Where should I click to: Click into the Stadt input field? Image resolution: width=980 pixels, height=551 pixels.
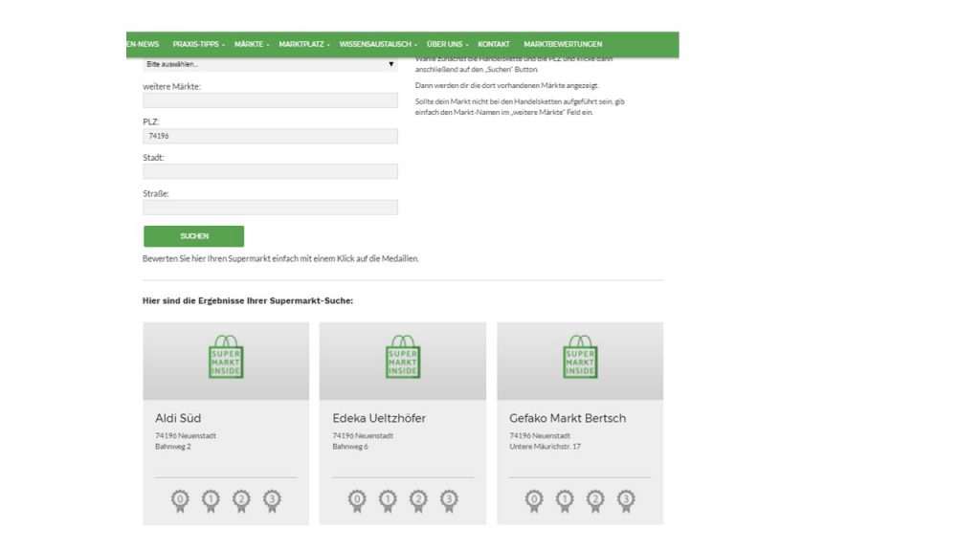270,171
